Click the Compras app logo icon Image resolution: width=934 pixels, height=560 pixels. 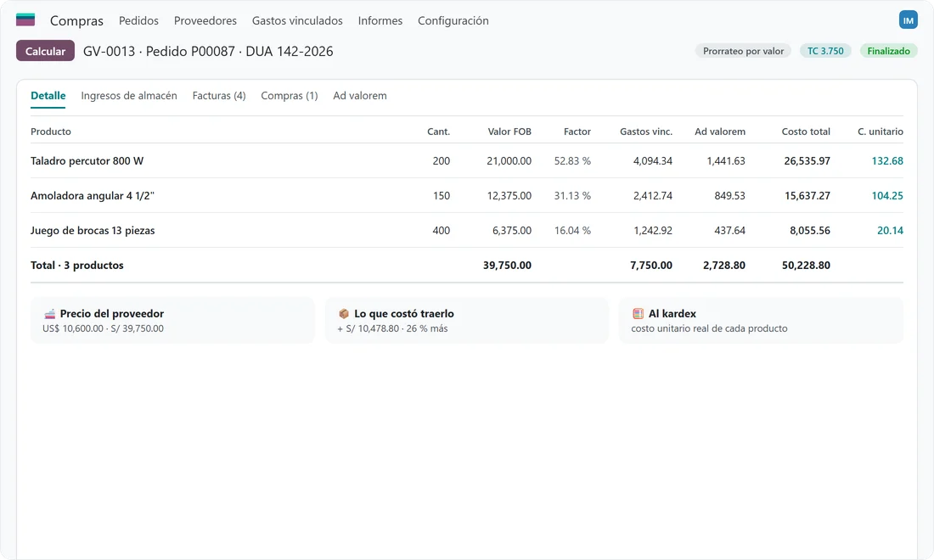[x=25, y=20]
